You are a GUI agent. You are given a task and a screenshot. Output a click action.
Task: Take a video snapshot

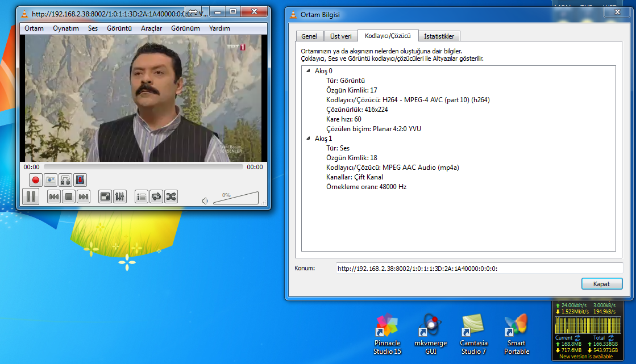pos(51,180)
